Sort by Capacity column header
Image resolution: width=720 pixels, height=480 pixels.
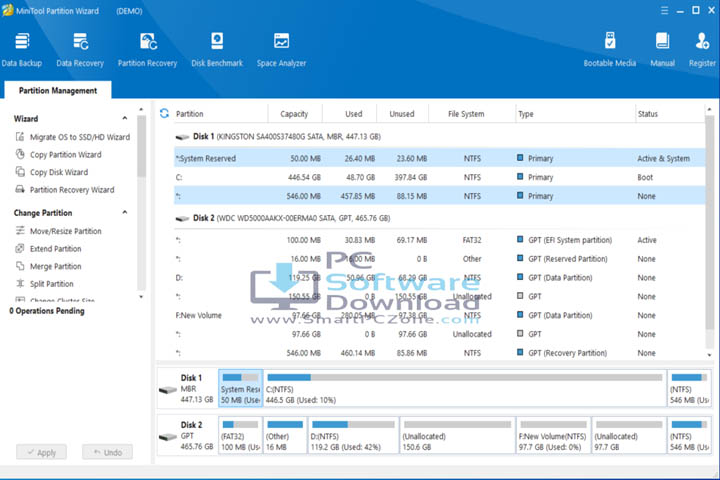(x=294, y=113)
